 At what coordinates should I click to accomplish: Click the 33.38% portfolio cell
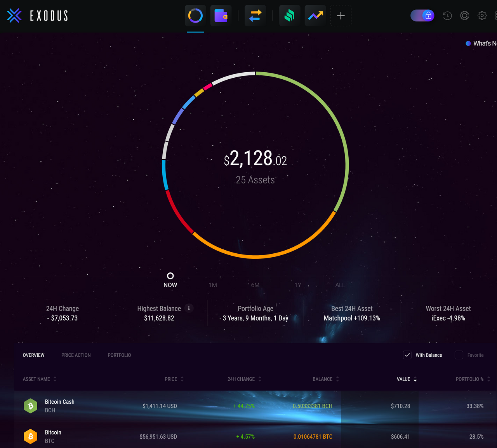pos(475,406)
